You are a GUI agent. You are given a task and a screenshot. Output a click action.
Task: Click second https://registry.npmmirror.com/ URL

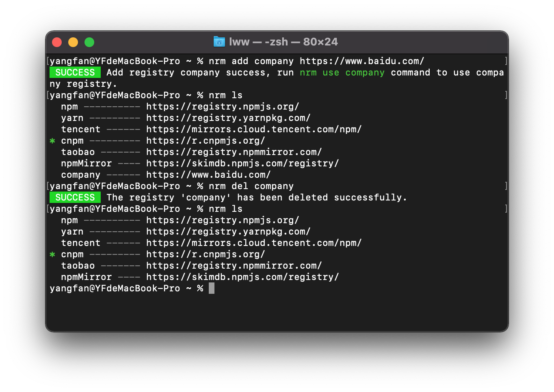234,266
